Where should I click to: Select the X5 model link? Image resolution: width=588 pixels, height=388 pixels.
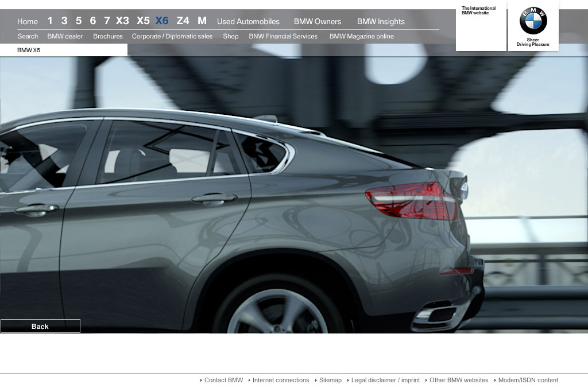tap(143, 21)
